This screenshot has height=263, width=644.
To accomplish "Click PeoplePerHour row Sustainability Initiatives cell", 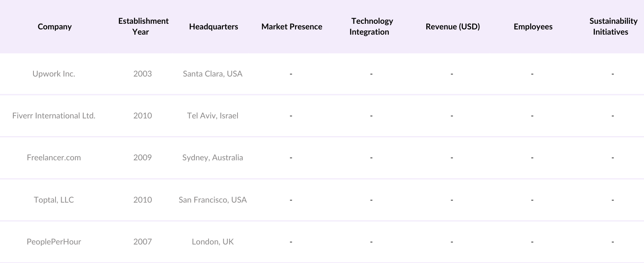I will coord(613,242).
